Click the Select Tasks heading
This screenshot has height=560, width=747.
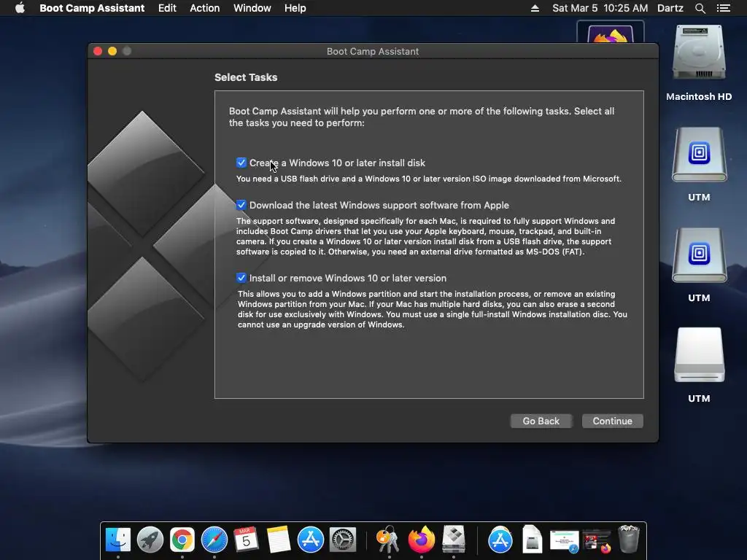tap(246, 77)
